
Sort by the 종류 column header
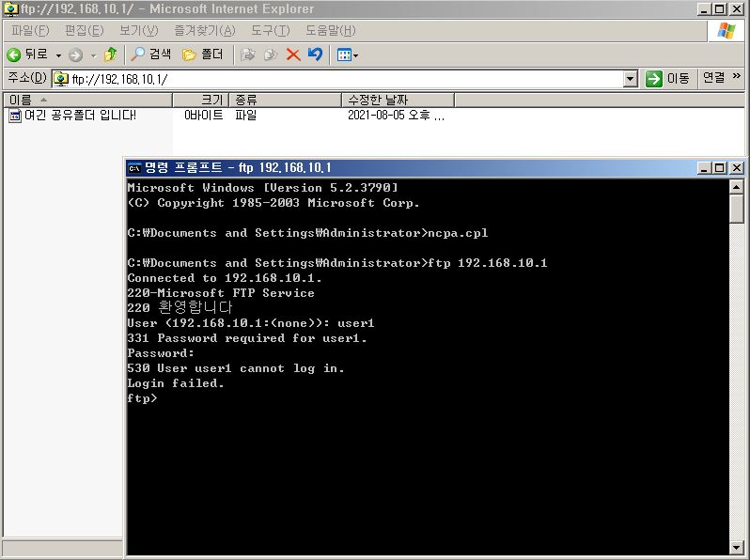[x=286, y=100]
